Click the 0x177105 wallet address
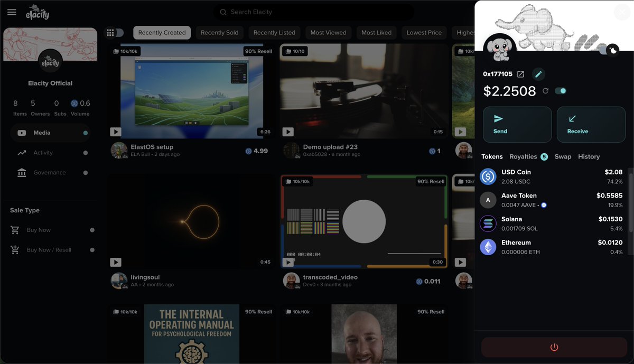This screenshot has height=364, width=634. (x=498, y=74)
